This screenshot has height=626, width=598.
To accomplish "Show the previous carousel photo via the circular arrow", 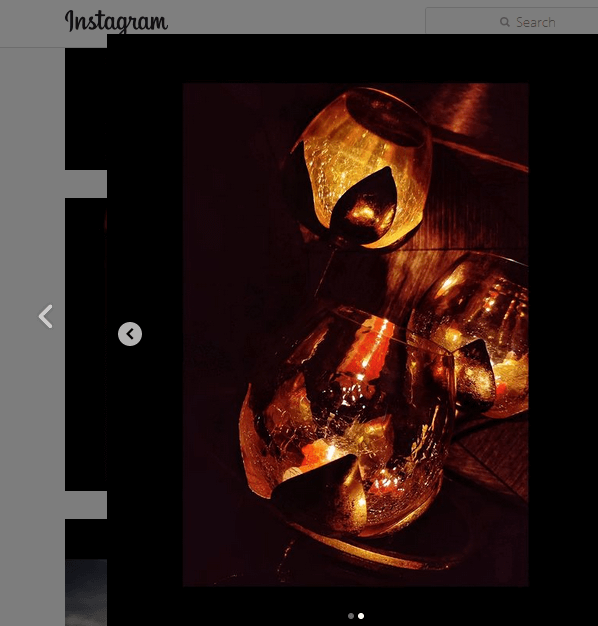I will pyautogui.click(x=130, y=334).
